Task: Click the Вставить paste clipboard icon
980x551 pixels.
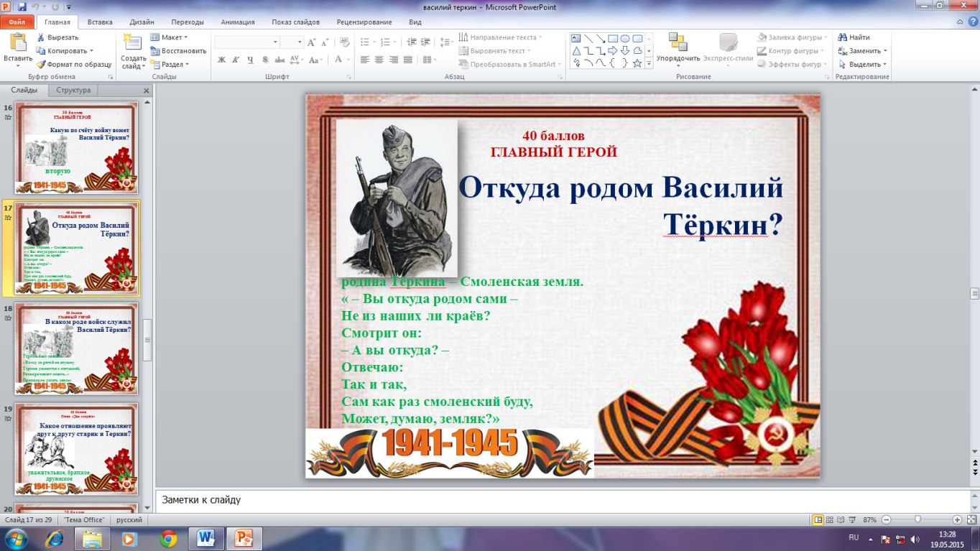Action: [17, 42]
